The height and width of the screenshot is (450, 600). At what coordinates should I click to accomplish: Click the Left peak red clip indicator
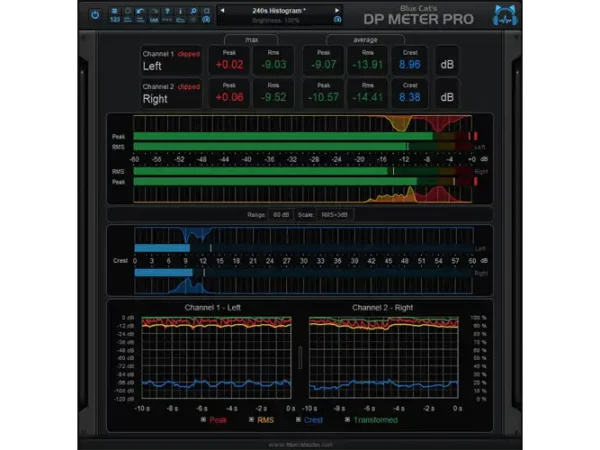[476, 136]
